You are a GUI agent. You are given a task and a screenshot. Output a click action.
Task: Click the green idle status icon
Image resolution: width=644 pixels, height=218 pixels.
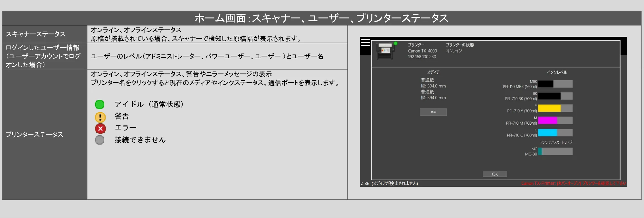click(x=100, y=104)
